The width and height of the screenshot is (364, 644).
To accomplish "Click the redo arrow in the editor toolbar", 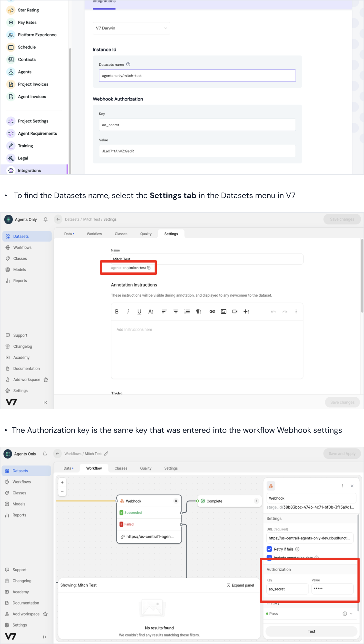I will click(x=285, y=311).
